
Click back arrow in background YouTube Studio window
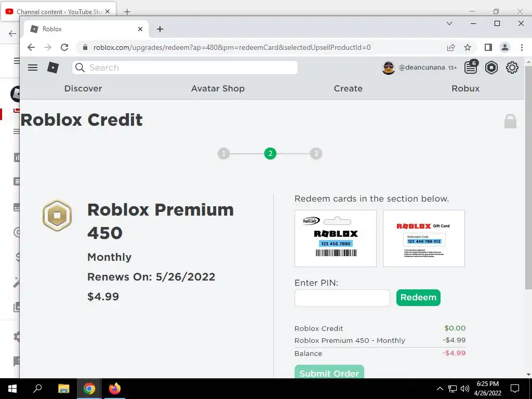click(12, 33)
